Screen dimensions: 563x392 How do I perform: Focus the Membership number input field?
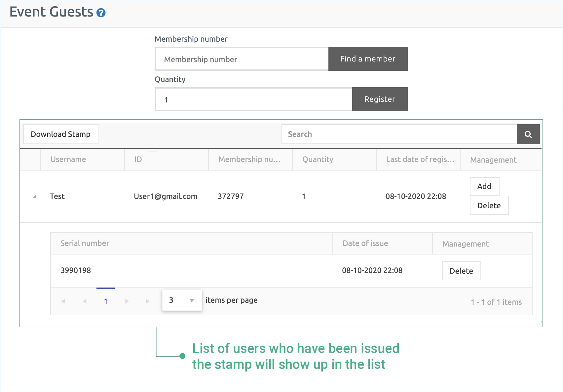click(x=242, y=59)
